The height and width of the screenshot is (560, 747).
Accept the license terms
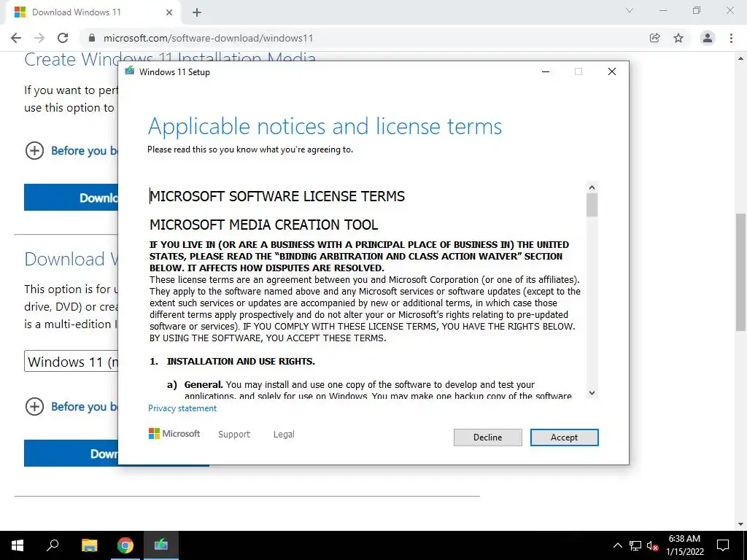[x=564, y=437]
